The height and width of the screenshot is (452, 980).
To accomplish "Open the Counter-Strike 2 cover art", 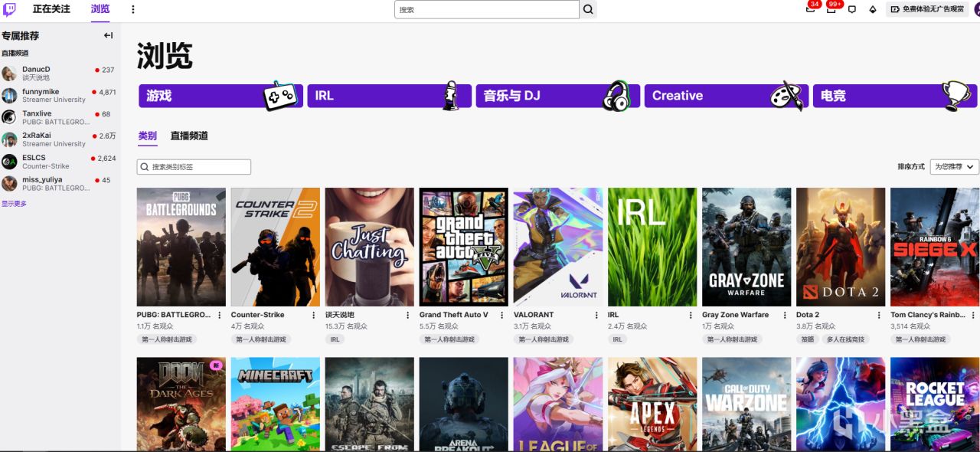I will (276, 247).
